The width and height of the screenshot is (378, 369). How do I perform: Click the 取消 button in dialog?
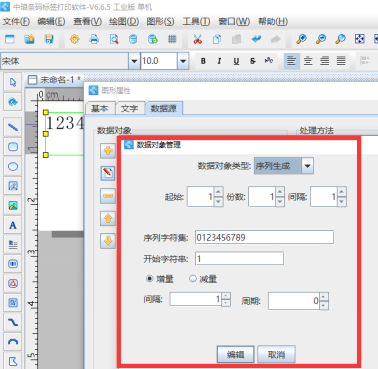(x=276, y=354)
